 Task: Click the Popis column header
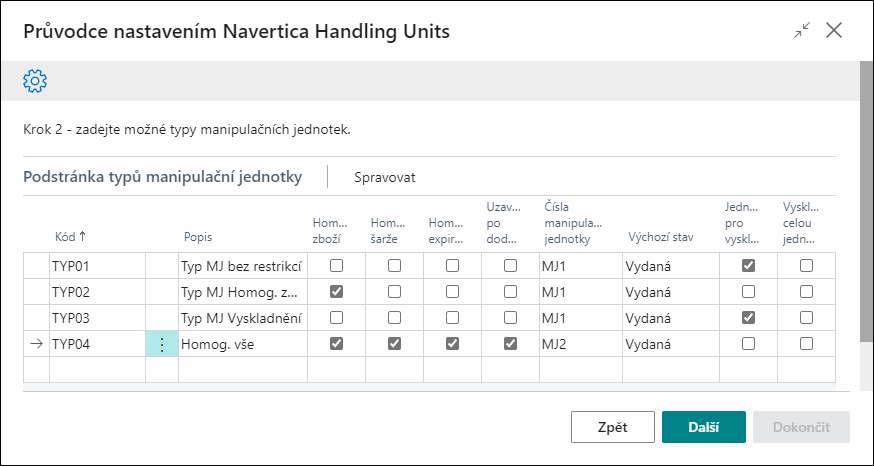coord(198,237)
